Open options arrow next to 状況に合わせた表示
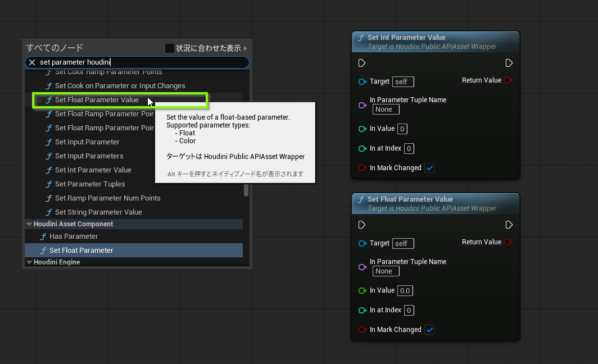 (x=246, y=48)
